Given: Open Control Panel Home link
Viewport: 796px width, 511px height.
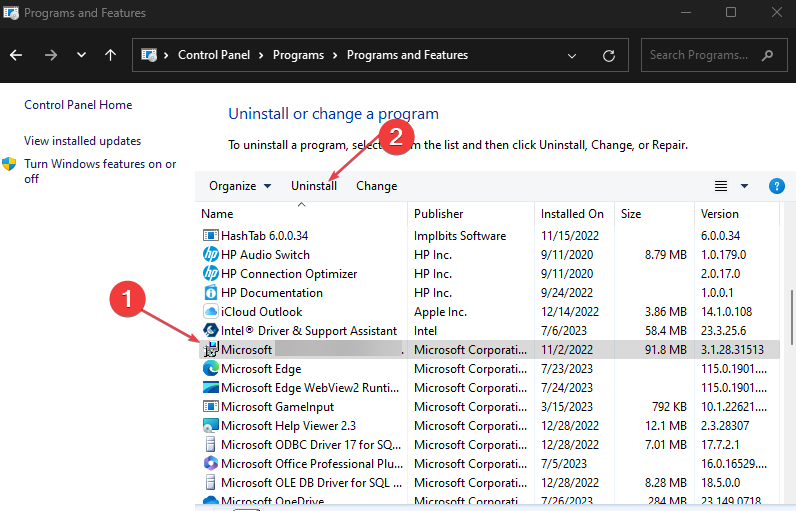Looking at the screenshot, I should [x=78, y=105].
